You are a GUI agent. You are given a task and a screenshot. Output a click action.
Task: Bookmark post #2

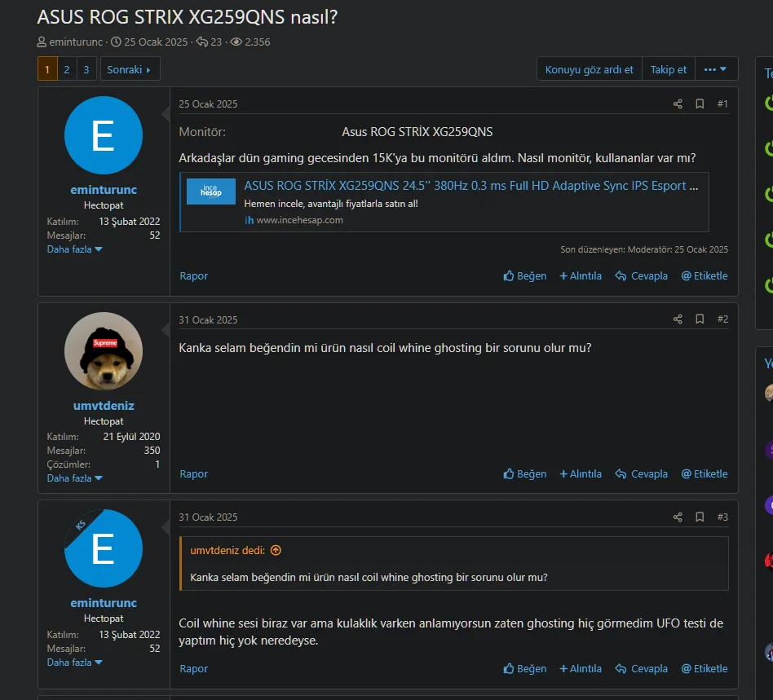[x=700, y=319]
